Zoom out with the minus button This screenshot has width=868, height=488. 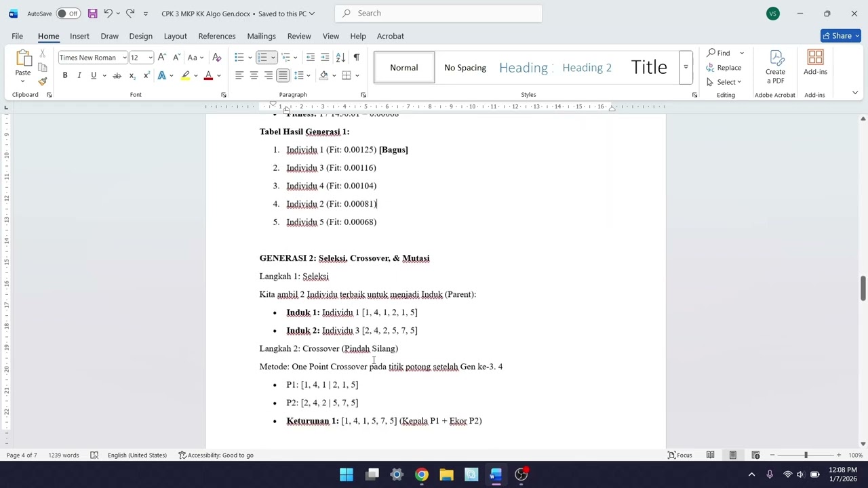[x=772, y=455]
